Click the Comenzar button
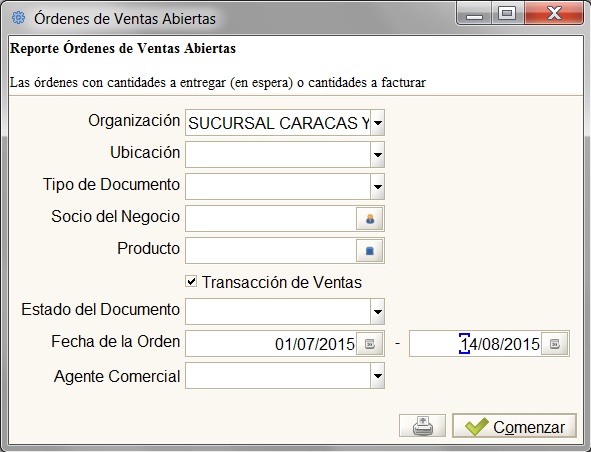591x452 pixels. (x=514, y=426)
